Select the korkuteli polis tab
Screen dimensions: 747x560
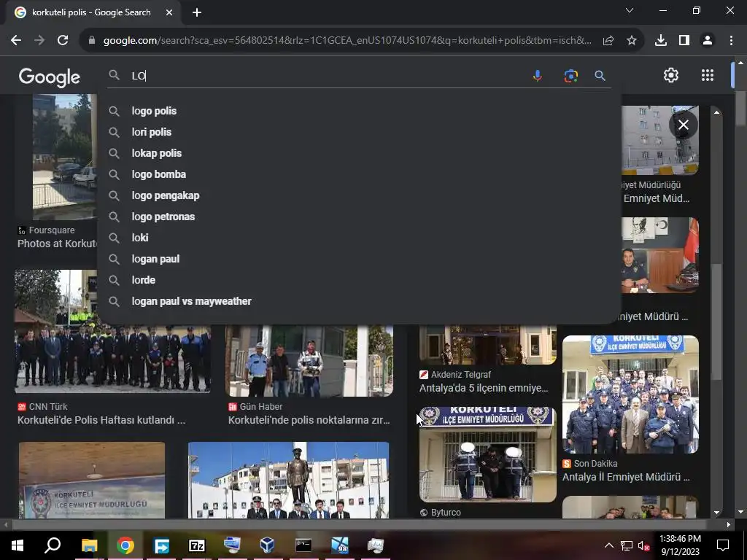pos(90,13)
